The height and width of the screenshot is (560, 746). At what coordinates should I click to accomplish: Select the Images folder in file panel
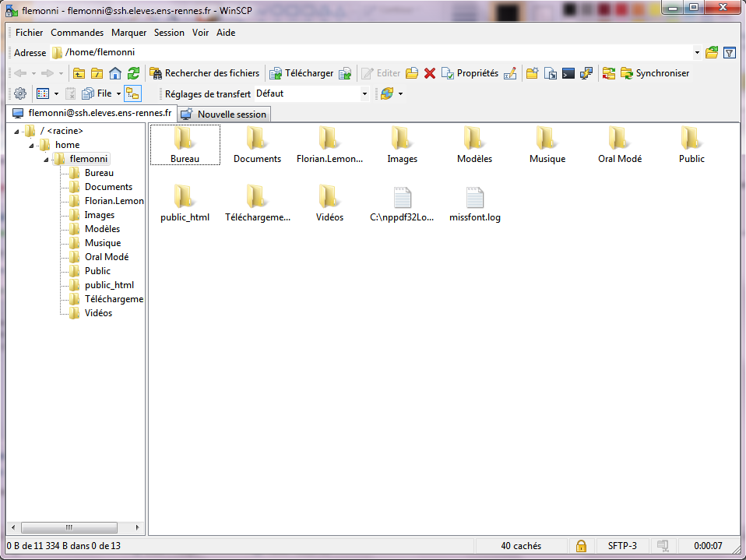pos(402,145)
